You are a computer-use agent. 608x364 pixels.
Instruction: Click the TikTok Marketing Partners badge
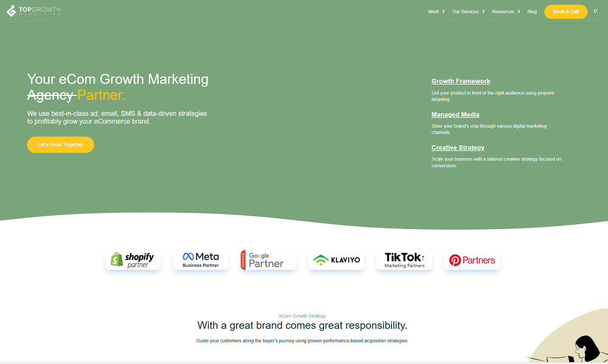404,260
